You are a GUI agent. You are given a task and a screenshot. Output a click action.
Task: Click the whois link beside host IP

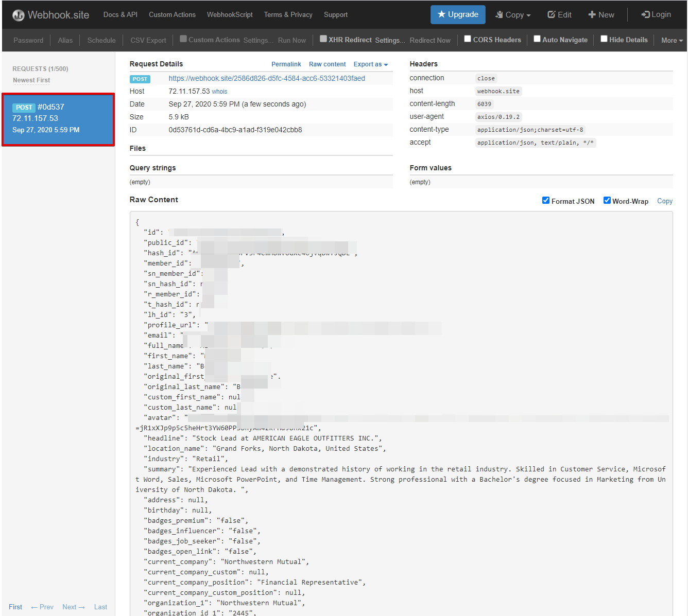pyautogui.click(x=219, y=91)
